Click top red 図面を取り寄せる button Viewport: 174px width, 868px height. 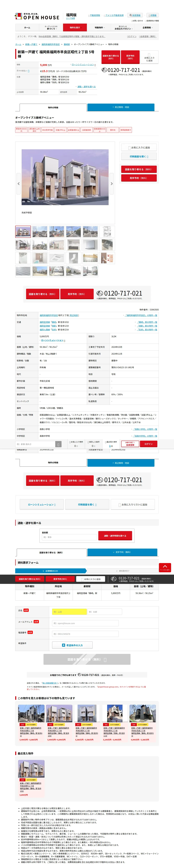tap(111, 57)
